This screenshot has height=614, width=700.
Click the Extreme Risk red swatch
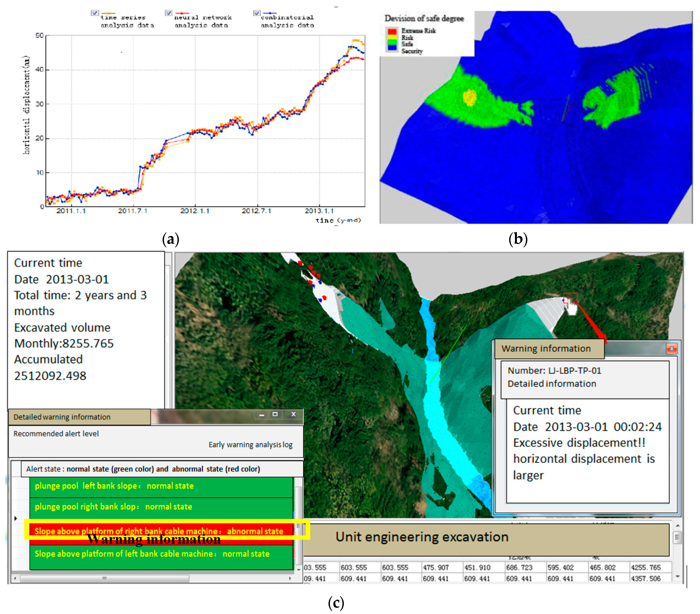pos(392,32)
